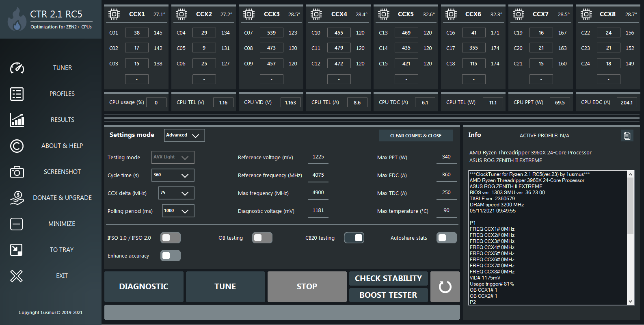This screenshot has height=325, width=644.
Task: Click the CCX4 chip icon
Action: [316, 15]
